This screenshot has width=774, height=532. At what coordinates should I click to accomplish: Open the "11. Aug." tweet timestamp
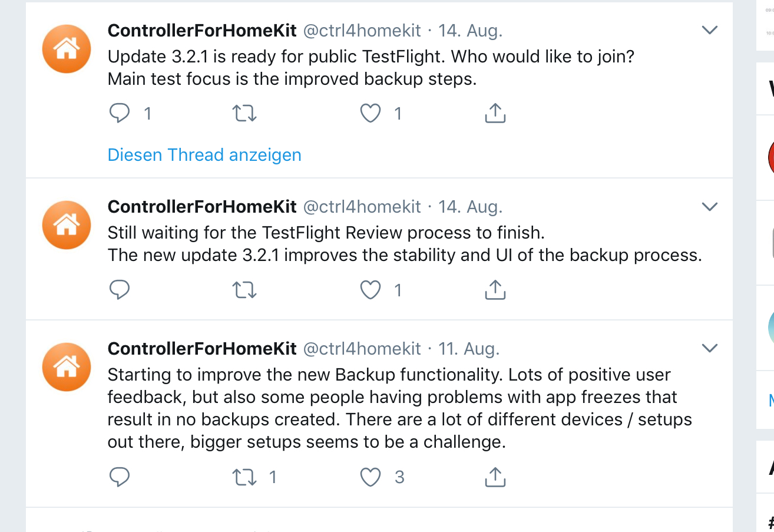[x=469, y=349]
